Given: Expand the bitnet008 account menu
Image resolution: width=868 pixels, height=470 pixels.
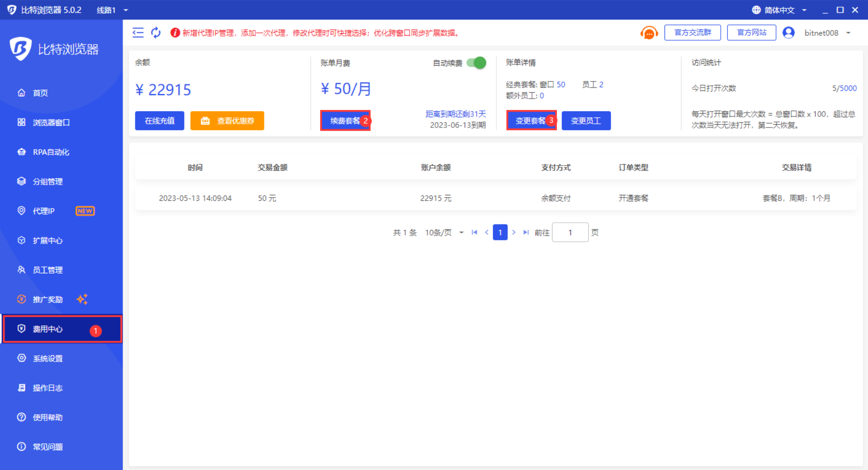Looking at the screenshot, I should coord(827,33).
